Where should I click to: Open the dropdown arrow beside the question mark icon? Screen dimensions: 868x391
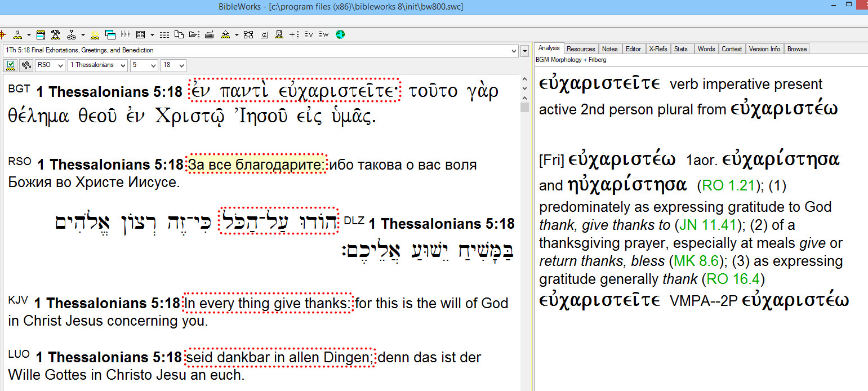[83, 34]
